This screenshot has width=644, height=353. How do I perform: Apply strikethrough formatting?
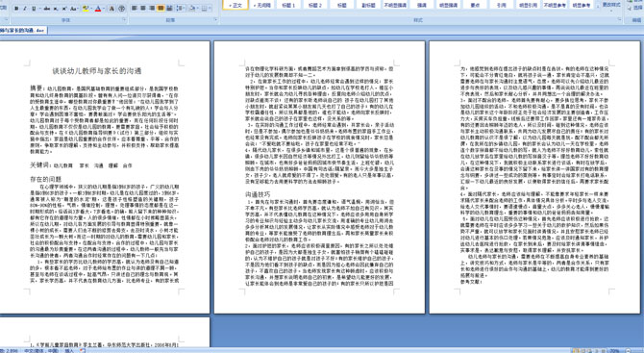click(47, 9)
